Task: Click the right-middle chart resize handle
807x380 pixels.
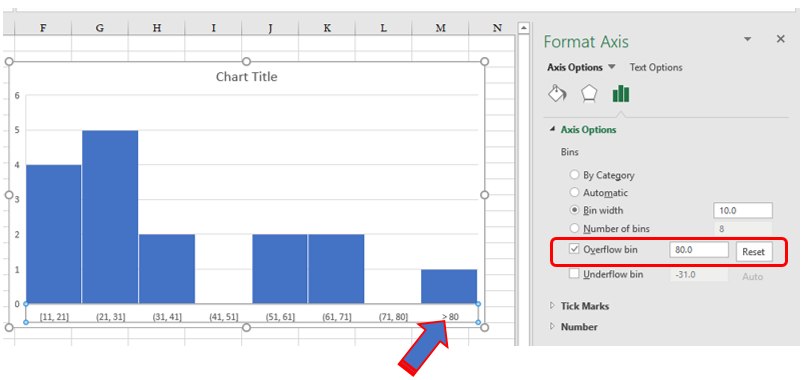Action: 484,195
